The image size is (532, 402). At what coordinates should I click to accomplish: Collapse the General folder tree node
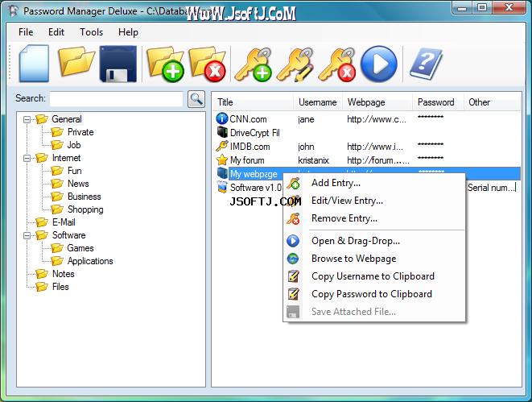[27, 119]
